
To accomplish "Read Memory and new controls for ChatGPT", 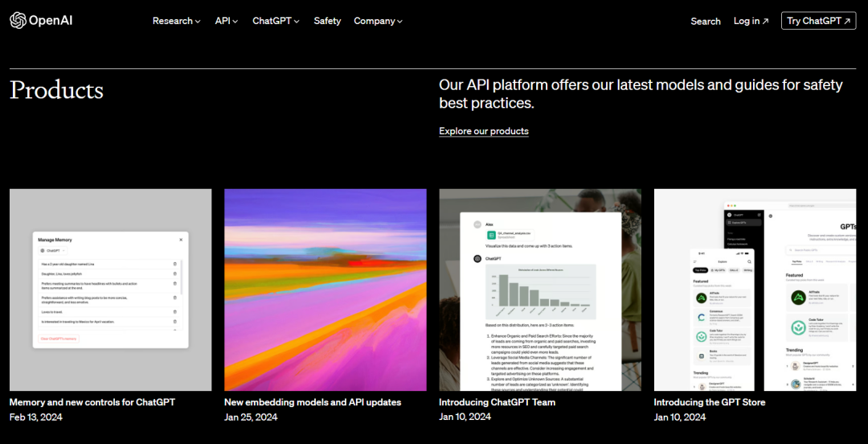I will (92, 402).
